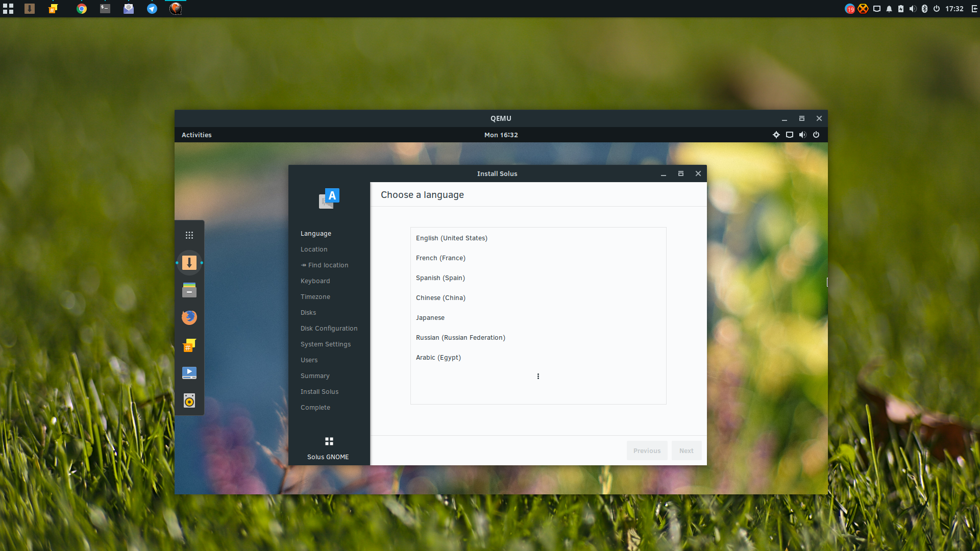Select English (United States)
The width and height of the screenshot is (980, 551).
point(538,238)
